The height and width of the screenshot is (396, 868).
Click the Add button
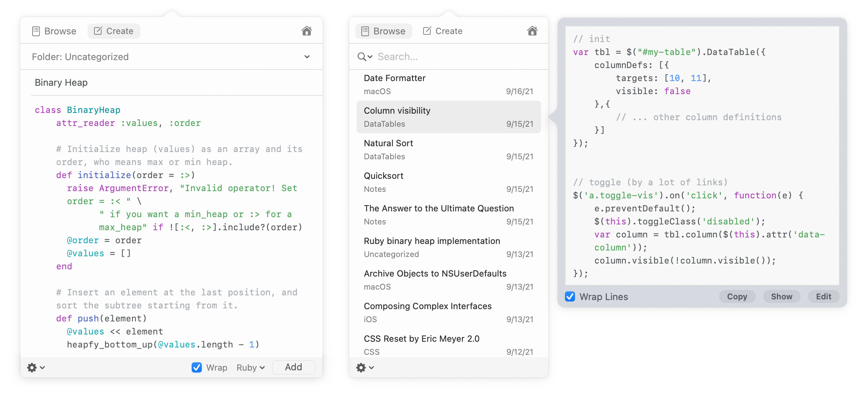tap(293, 367)
